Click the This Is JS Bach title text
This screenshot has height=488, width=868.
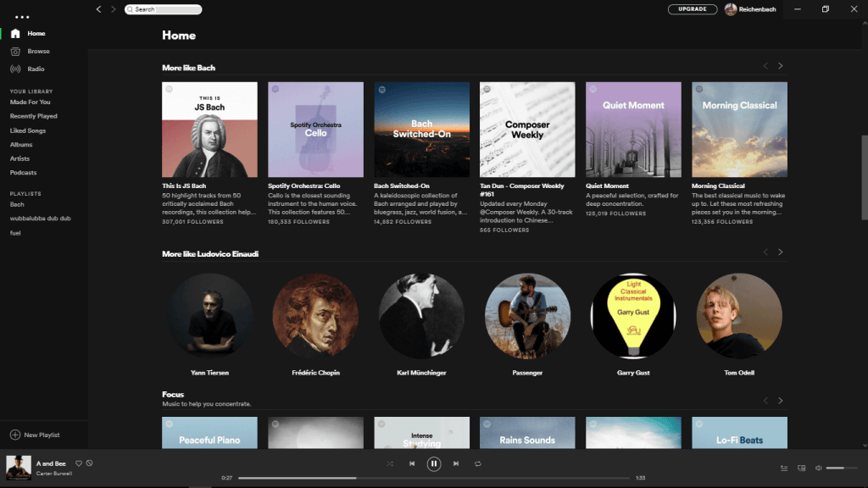point(184,186)
